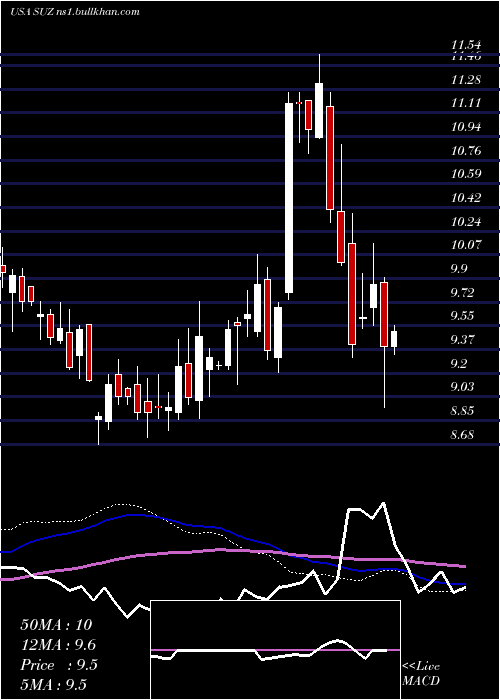This screenshot has height=700, width=500.
Task: Click the tall white breakout candlestick near 11.11
Action: [x=289, y=198]
